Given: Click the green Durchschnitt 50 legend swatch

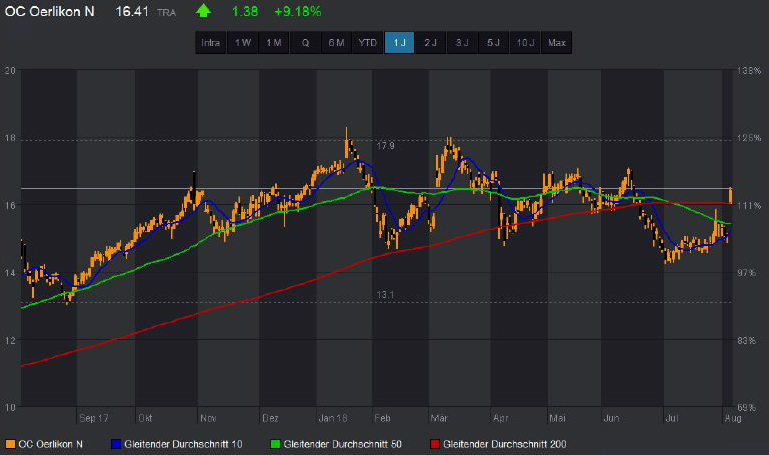Looking at the screenshot, I should (276, 443).
